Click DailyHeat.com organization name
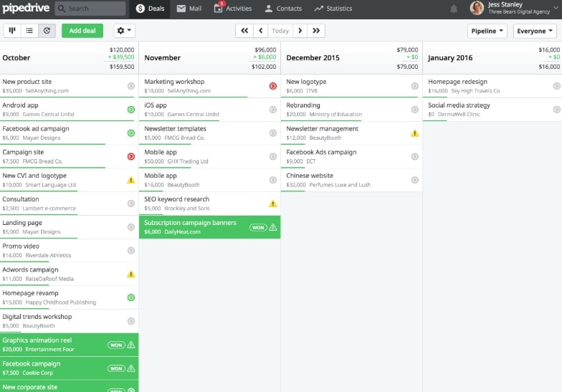Image resolution: width=562 pixels, height=392 pixels. pos(182,232)
